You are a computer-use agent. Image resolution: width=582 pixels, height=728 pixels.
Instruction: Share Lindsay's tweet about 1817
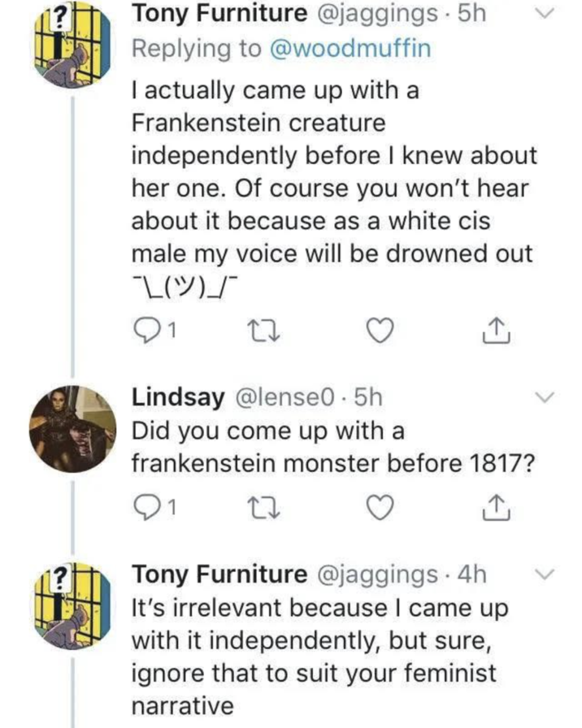495,508
